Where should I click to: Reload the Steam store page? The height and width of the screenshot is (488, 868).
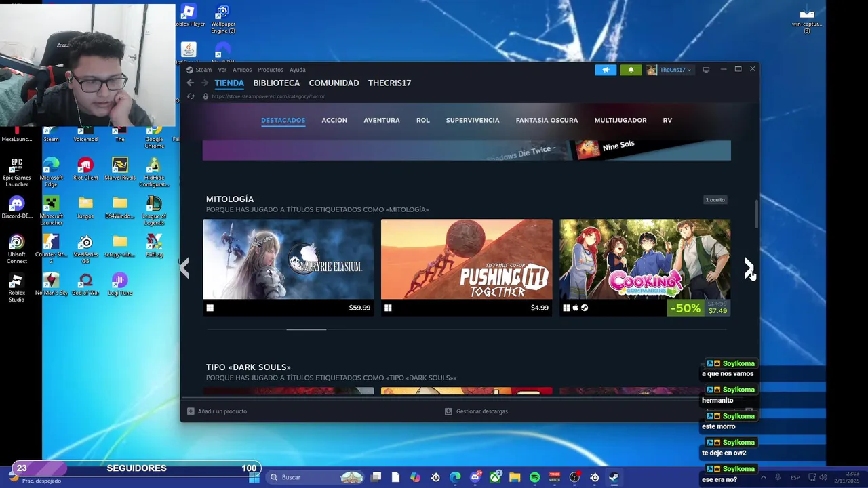coord(191,96)
